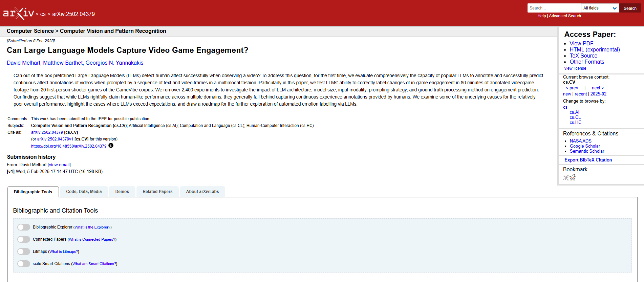Open the All fields search dropdown
This screenshot has height=282, width=644.
pos(600,8)
